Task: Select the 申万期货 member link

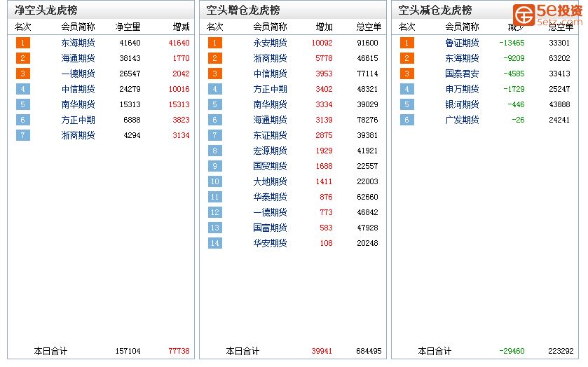Action: [462, 89]
